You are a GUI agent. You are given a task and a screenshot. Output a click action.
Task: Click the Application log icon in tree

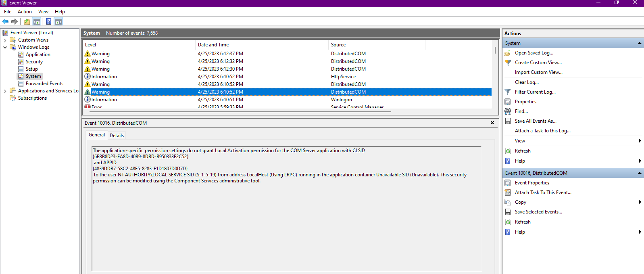coord(21,54)
